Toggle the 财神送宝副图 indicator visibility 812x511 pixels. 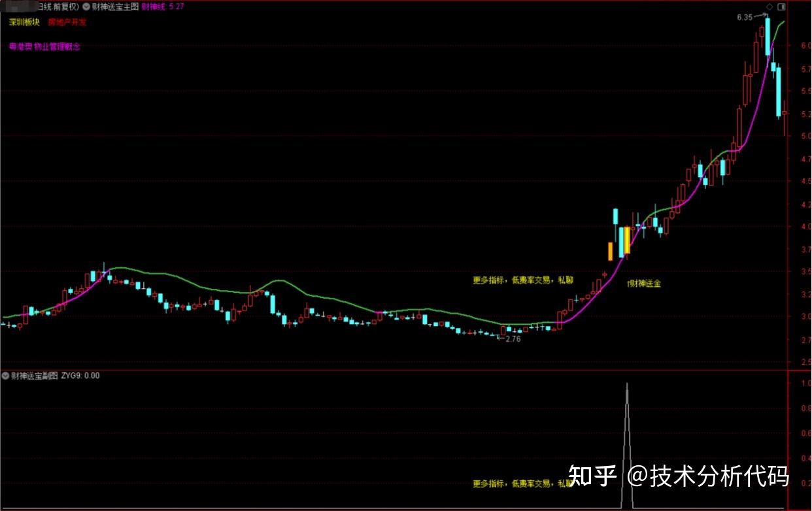pyautogui.click(x=5, y=376)
